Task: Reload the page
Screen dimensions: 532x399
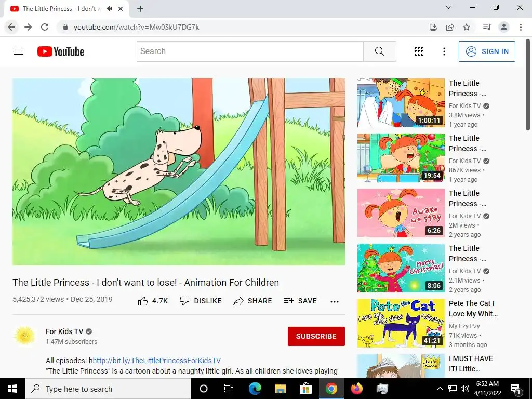Action: coord(45,27)
